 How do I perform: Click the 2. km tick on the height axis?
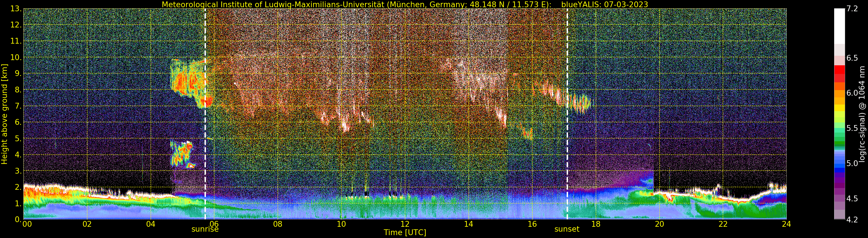tap(19, 187)
